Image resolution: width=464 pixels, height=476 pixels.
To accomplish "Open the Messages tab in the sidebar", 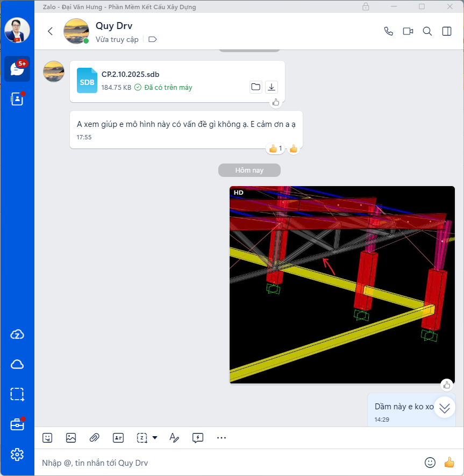I will pyautogui.click(x=17, y=69).
